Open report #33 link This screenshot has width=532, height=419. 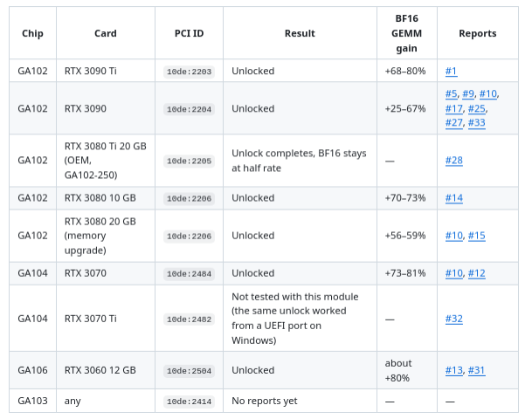(x=476, y=122)
